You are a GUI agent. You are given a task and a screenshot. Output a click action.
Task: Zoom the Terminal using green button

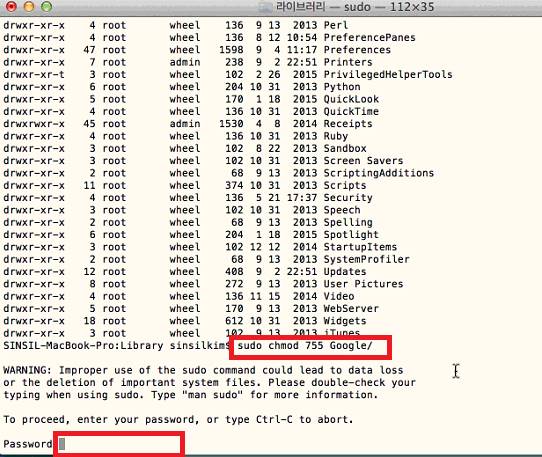46,6
